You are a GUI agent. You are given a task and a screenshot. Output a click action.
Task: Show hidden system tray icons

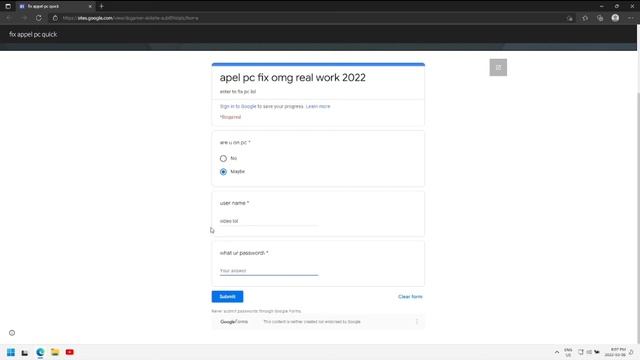tap(557, 352)
